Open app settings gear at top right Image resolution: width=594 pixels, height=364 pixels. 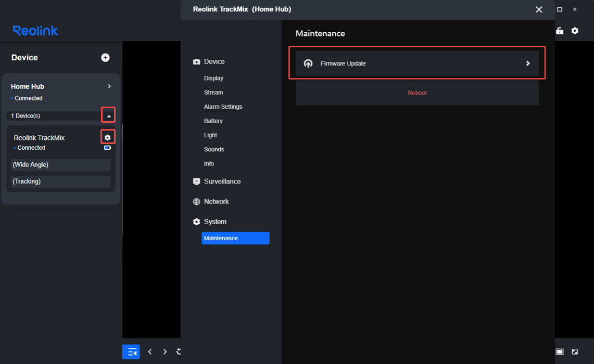pyautogui.click(x=575, y=31)
